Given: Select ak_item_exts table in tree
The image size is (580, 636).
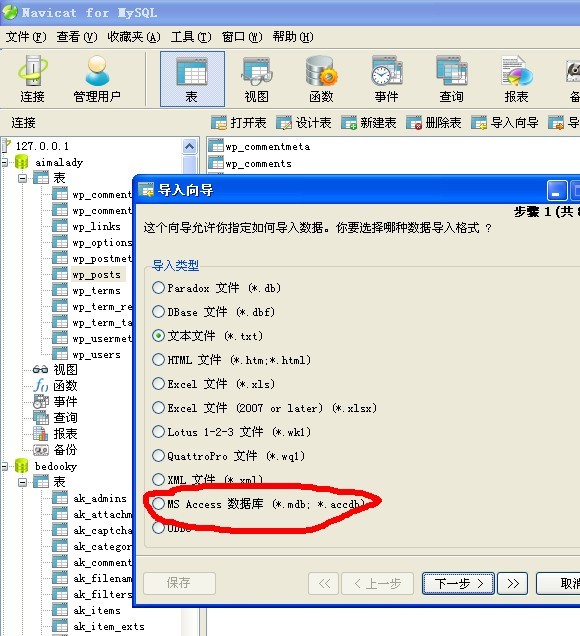Looking at the screenshot, I should coord(109,626).
